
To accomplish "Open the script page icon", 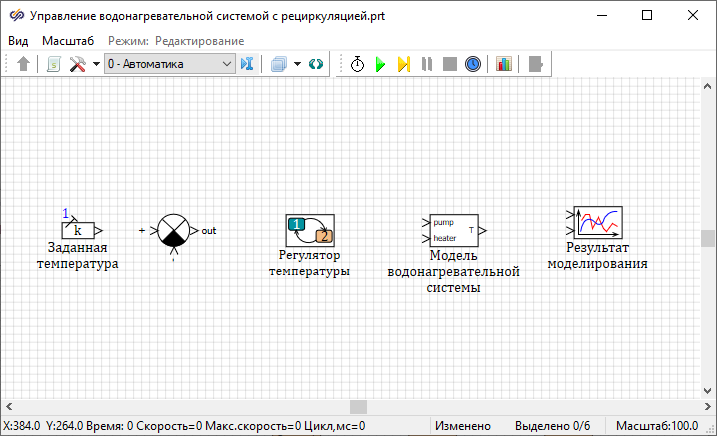I will click(x=54, y=64).
